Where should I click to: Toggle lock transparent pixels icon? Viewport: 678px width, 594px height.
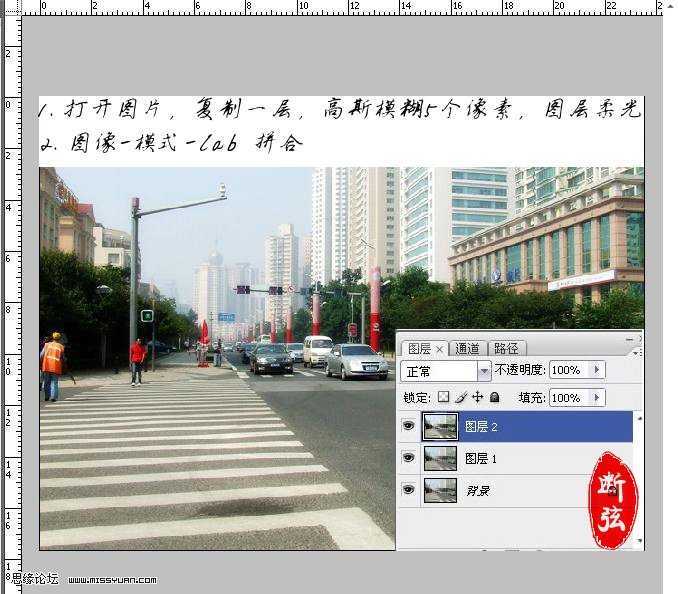click(443, 397)
